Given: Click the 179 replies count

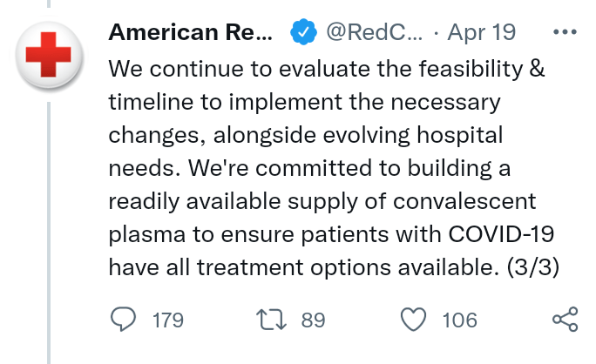Looking at the screenshot, I should pos(167,320).
